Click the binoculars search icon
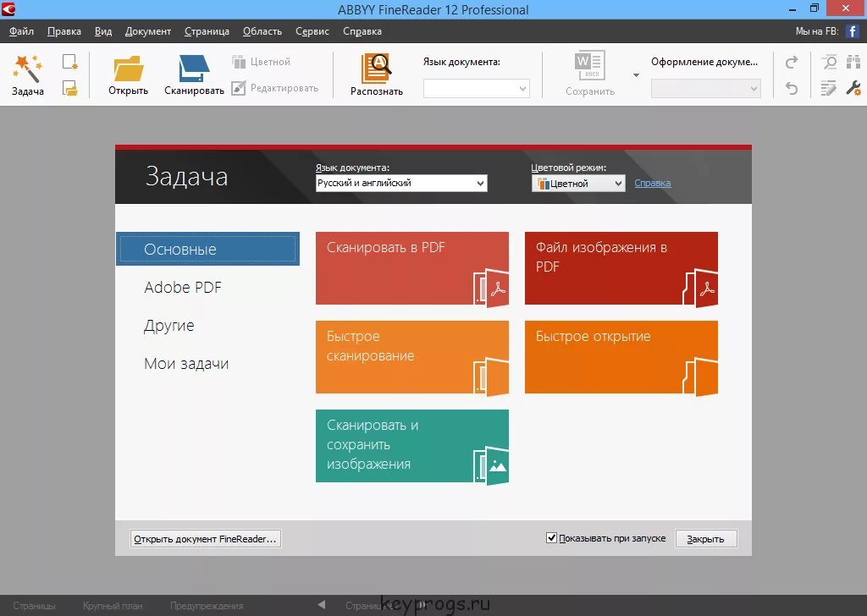 click(x=853, y=62)
